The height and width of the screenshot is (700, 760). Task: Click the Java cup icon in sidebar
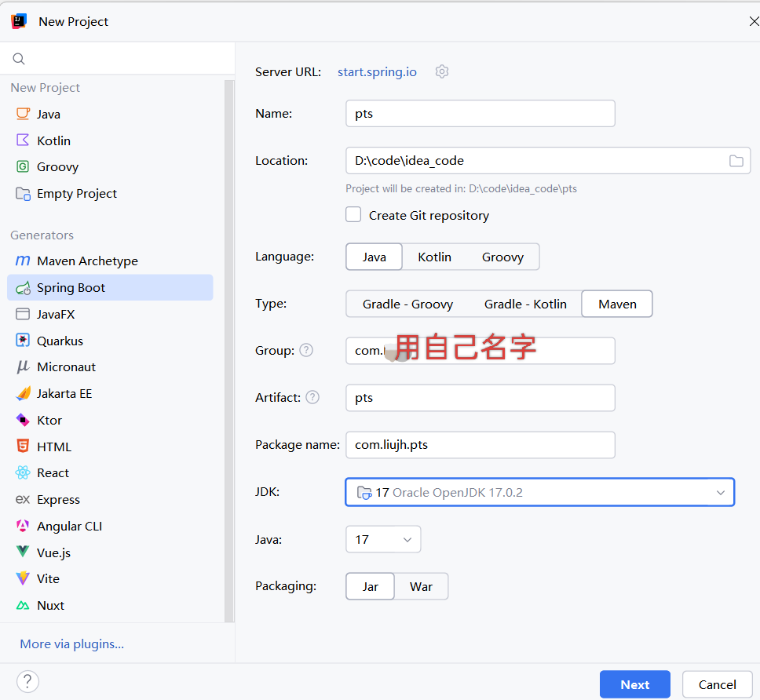point(23,114)
